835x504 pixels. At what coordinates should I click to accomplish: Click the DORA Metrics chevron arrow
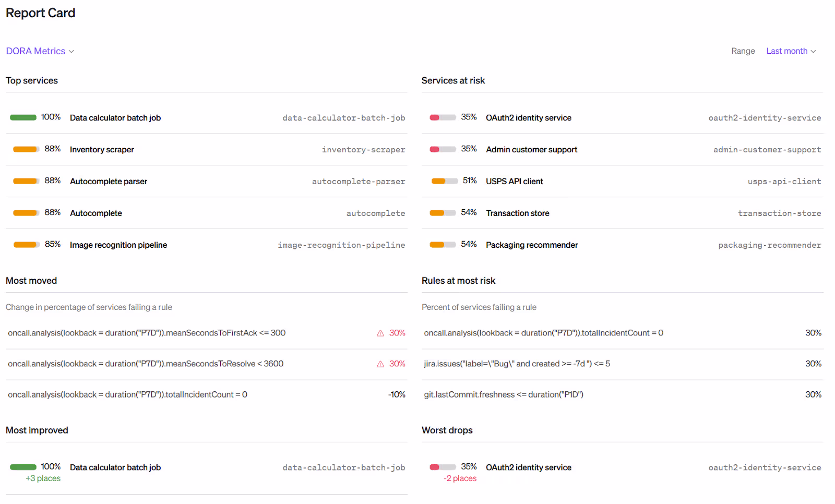pyautogui.click(x=71, y=52)
